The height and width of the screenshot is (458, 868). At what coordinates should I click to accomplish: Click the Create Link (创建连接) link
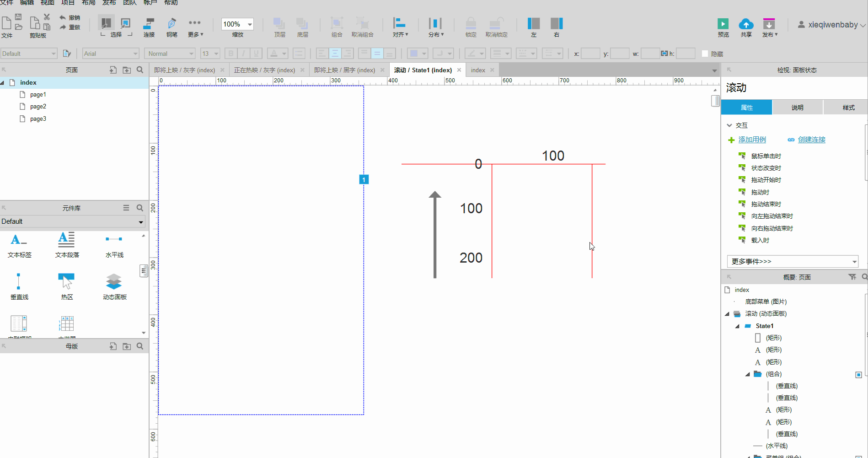point(812,140)
